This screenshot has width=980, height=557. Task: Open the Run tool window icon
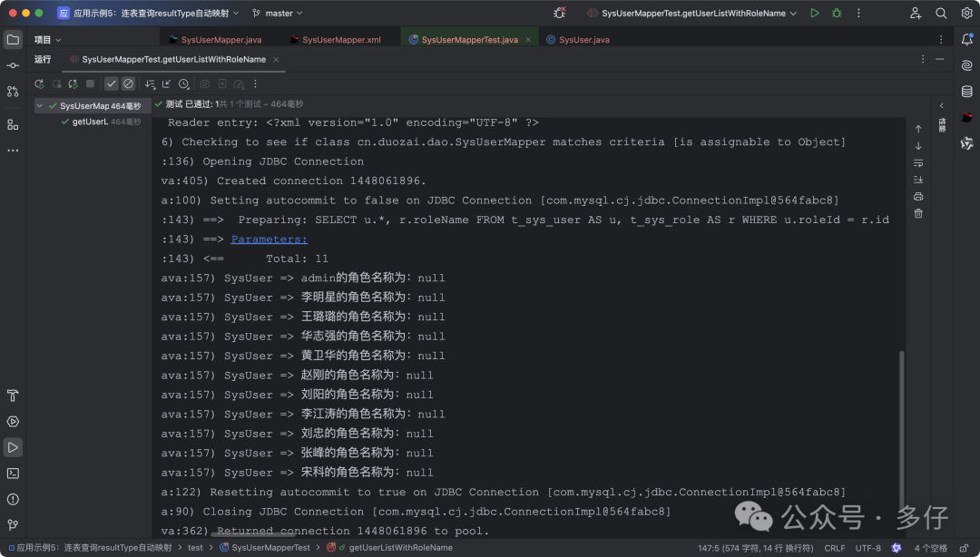pos(13,447)
